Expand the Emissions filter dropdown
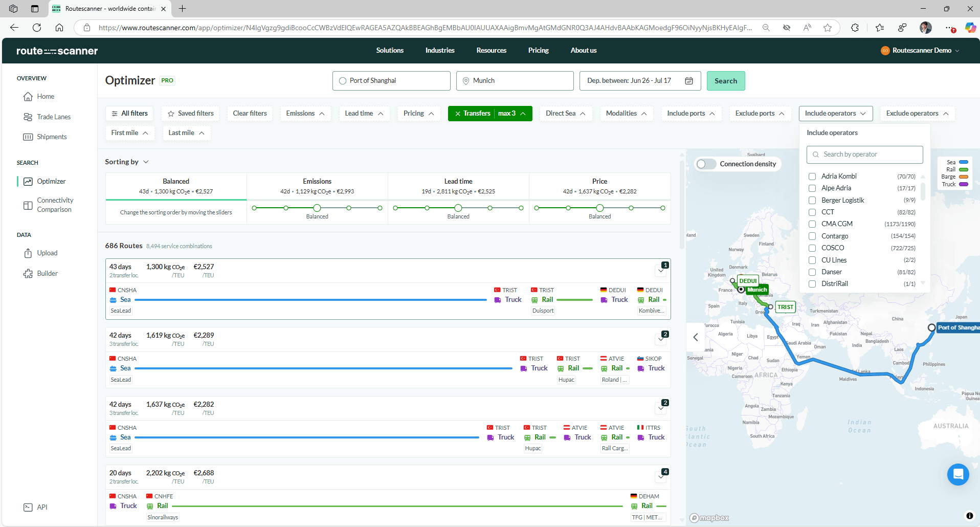980x527 pixels. [x=305, y=114]
